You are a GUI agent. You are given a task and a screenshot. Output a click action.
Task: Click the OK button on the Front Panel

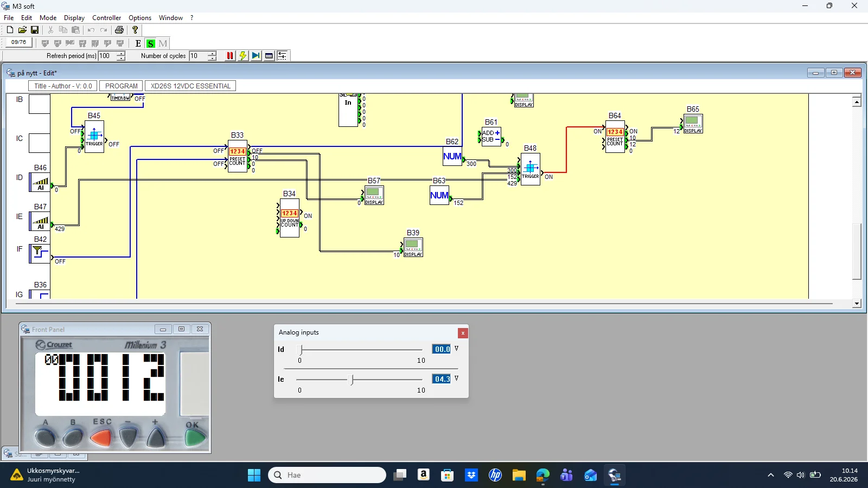pos(195,436)
